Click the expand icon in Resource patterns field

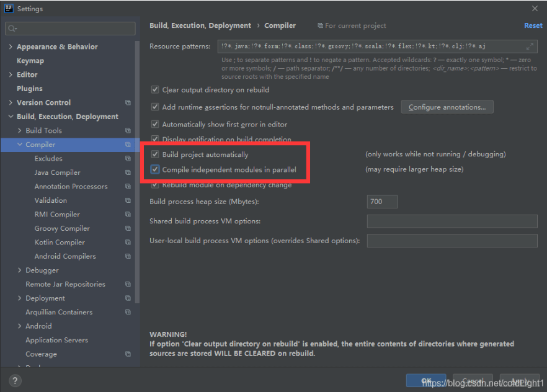tap(530, 46)
